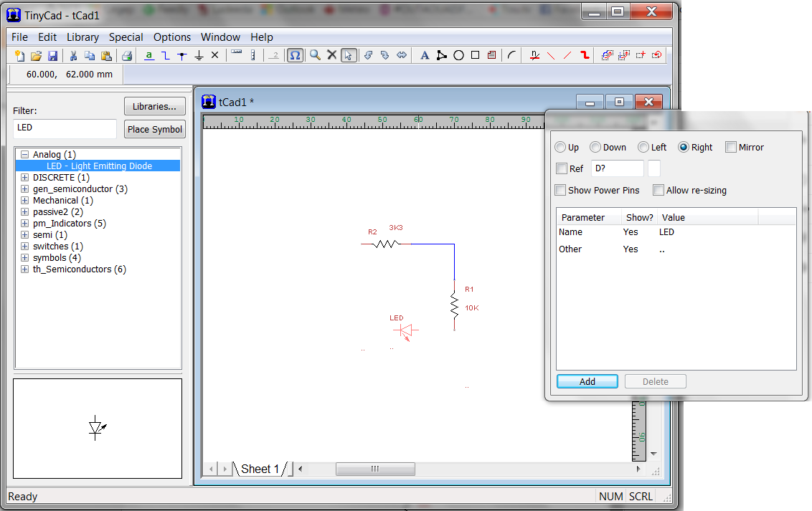This screenshot has height=511, width=812.
Task: Check Show Power Pins
Action: 561,190
